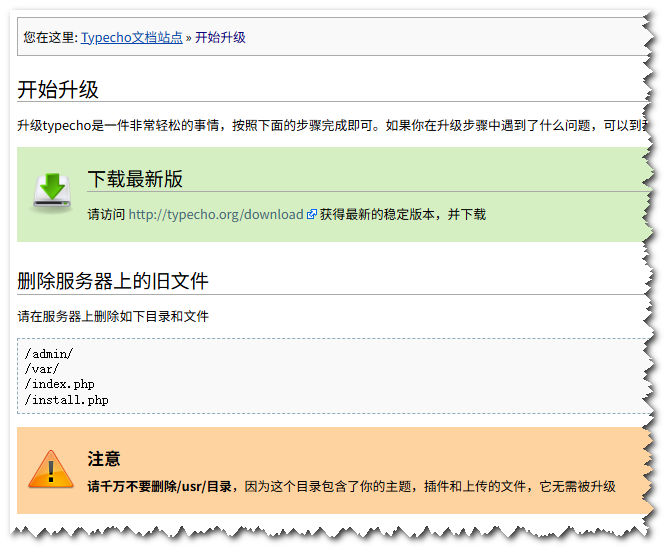Viewport: 671px width, 554px height.
Task: Click the /admin/ line in the code block
Action: (x=49, y=354)
